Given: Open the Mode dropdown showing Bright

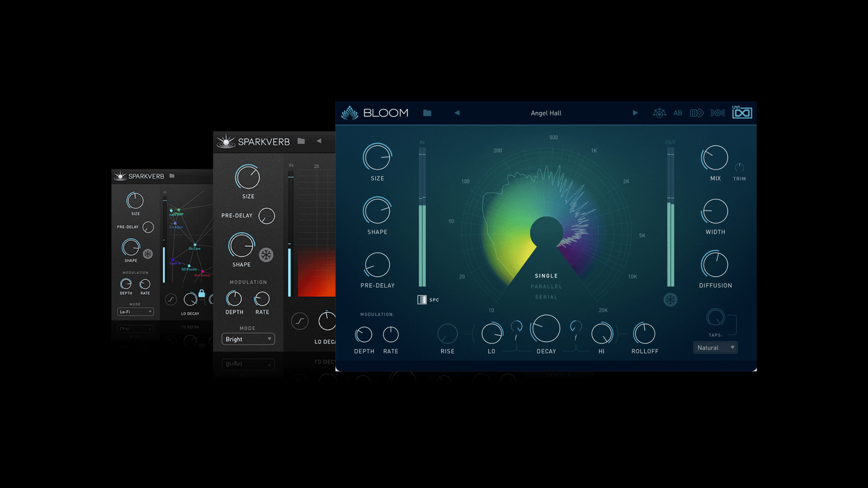Looking at the screenshot, I should (x=248, y=339).
